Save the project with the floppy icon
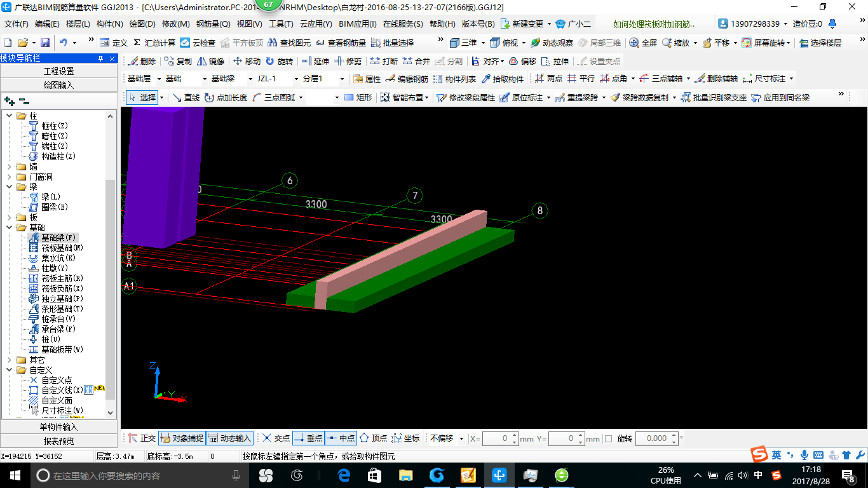868x488 pixels. 45,43
